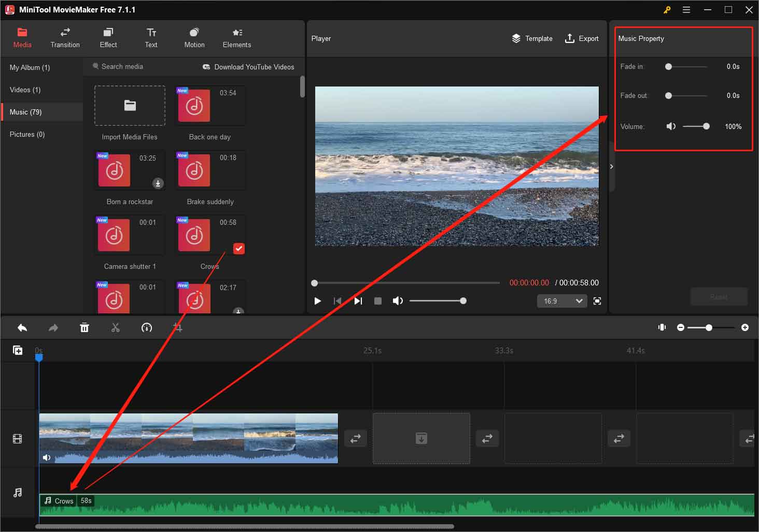This screenshot has width=759, height=532.
Task: Play the video preview
Action: pos(318,301)
